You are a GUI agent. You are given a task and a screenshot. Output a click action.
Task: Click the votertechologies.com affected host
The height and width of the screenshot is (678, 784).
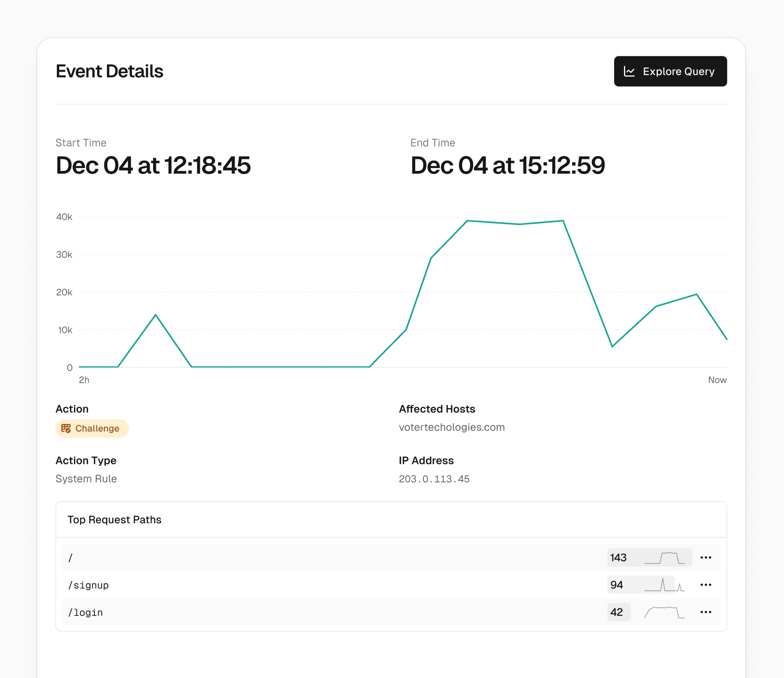(452, 427)
